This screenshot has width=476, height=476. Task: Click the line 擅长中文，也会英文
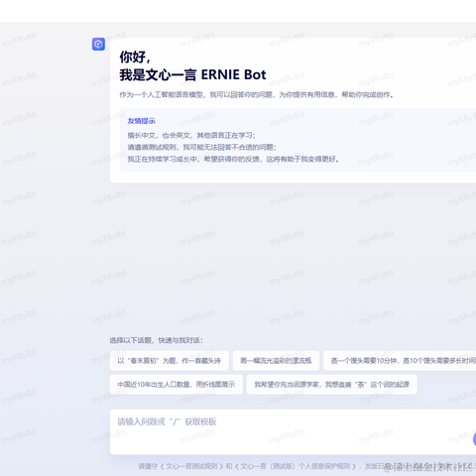click(x=191, y=136)
